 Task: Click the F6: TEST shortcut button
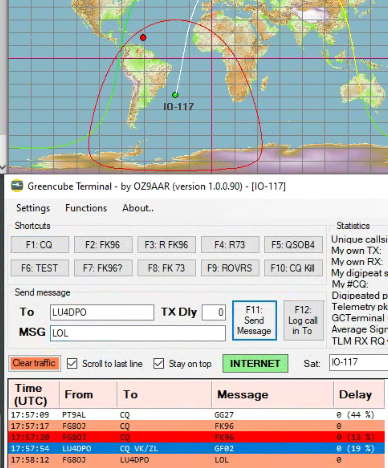point(40,268)
